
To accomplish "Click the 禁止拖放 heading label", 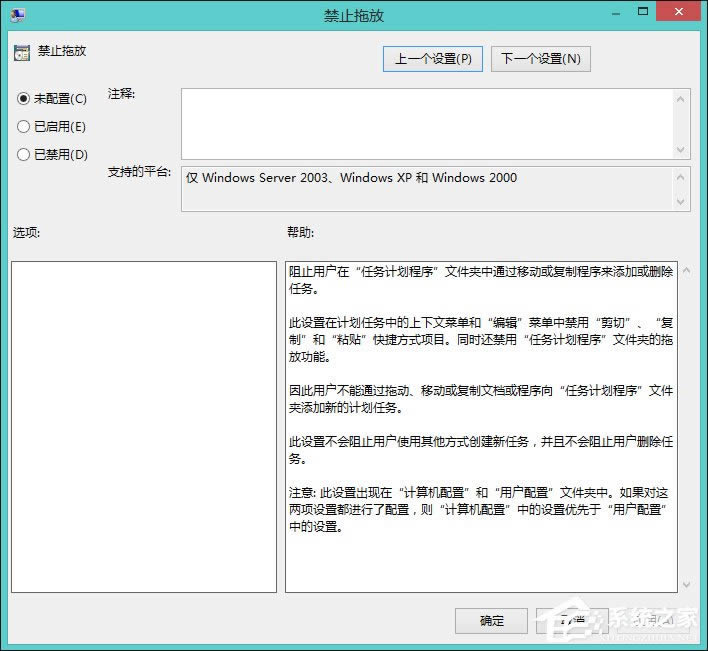I will 62,51.
